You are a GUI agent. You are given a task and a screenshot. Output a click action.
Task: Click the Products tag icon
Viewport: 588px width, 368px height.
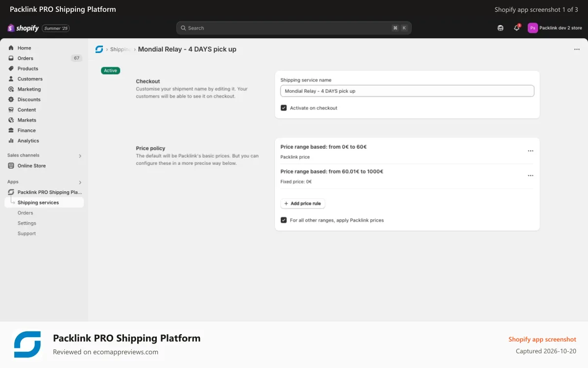coord(11,69)
